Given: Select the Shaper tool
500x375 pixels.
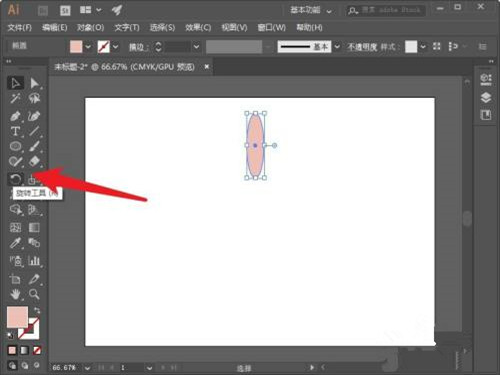Looking at the screenshot, I should 15,162.
